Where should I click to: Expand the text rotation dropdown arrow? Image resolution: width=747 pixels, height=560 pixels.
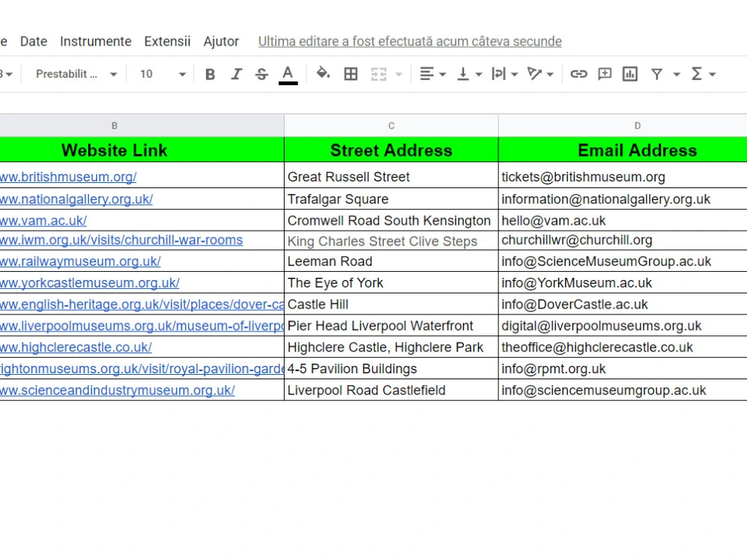[550, 74]
